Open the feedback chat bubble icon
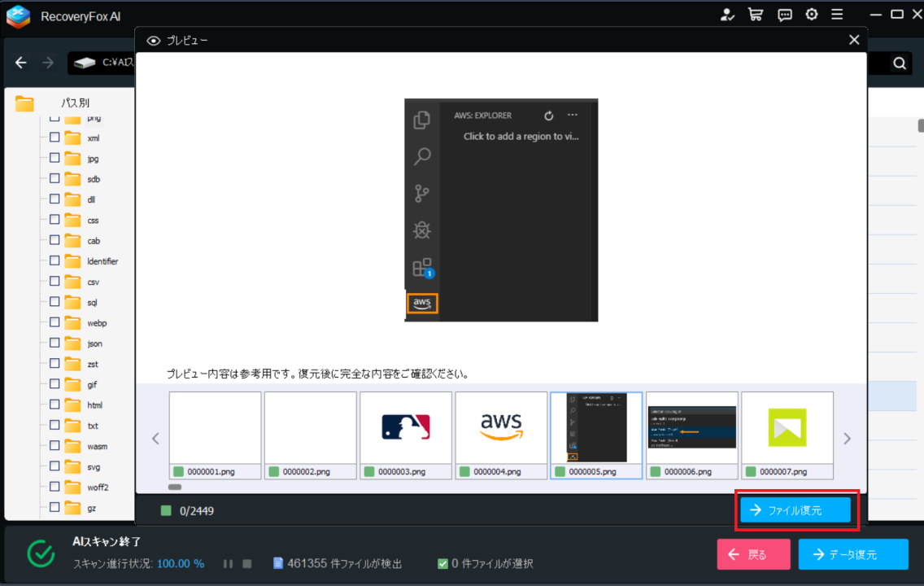Viewport: 924px width, 586px height. tap(784, 15)
